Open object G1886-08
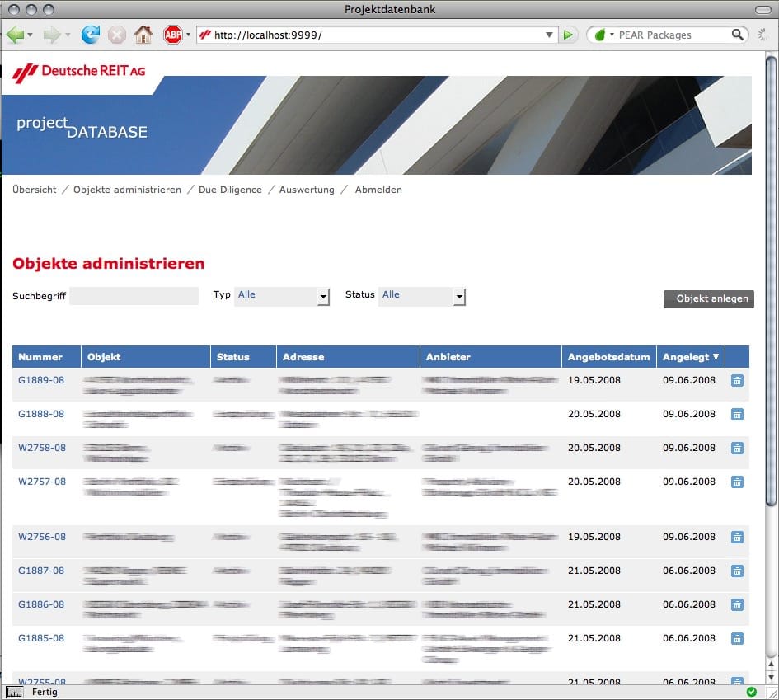This screenshot has width=779, height=700. (x=41, y=604)
